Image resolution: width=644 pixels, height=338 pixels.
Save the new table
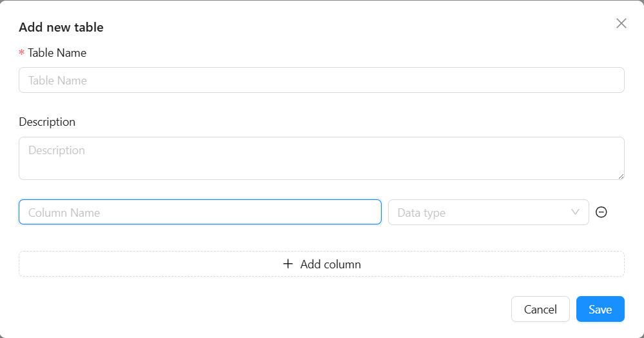coord(600,309)
